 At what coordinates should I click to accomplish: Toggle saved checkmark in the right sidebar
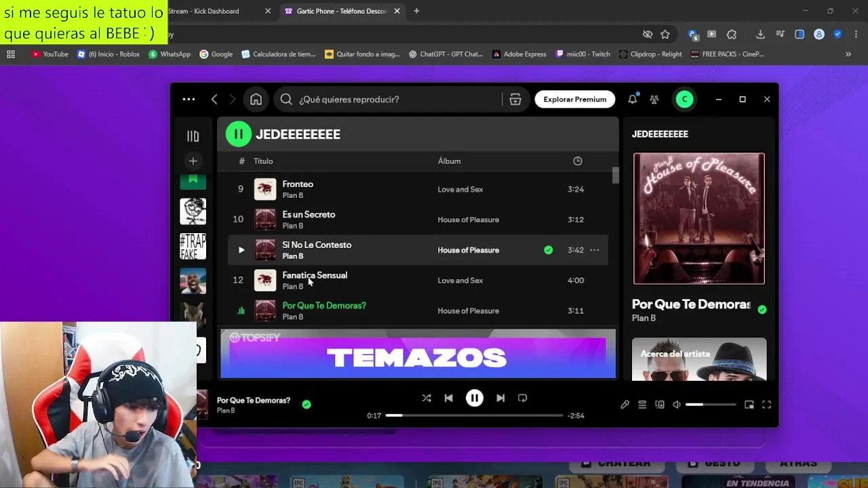(x=762, y=310)
